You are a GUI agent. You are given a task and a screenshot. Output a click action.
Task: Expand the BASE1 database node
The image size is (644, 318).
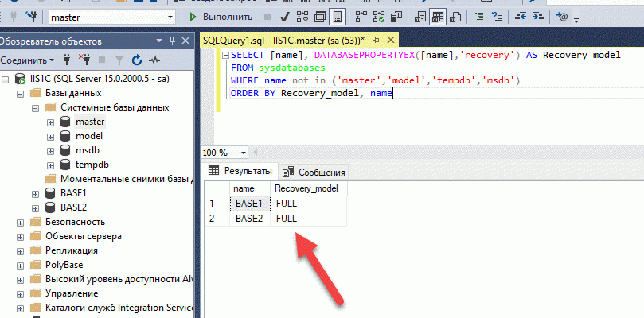click(35, 193)
